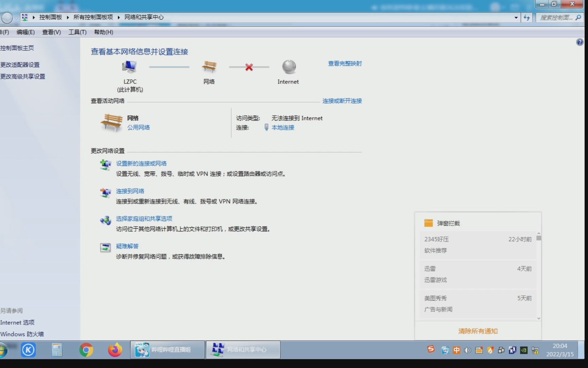Click 清除所有通知 in the notification panel
The height and width of the screenshot is (368, 588).
point(478,331)
